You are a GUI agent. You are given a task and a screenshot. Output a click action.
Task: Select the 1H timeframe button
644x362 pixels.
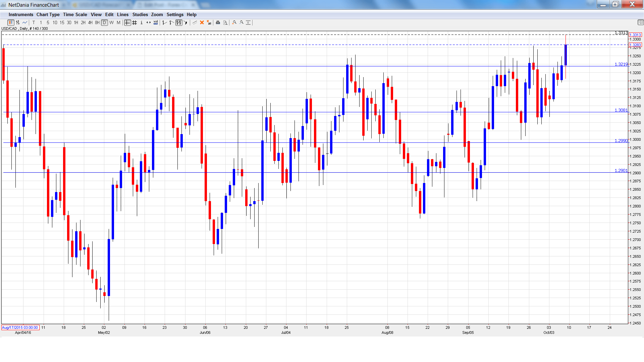click(x=75, y=22)
